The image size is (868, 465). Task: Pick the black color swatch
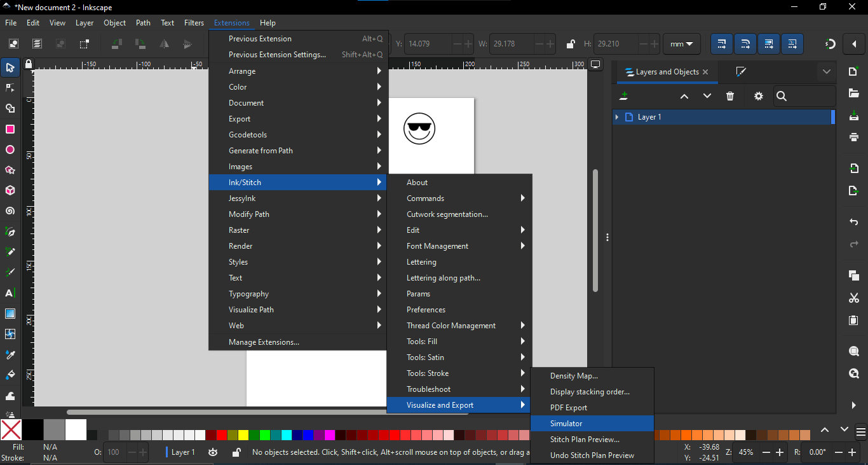pos(33,430)
